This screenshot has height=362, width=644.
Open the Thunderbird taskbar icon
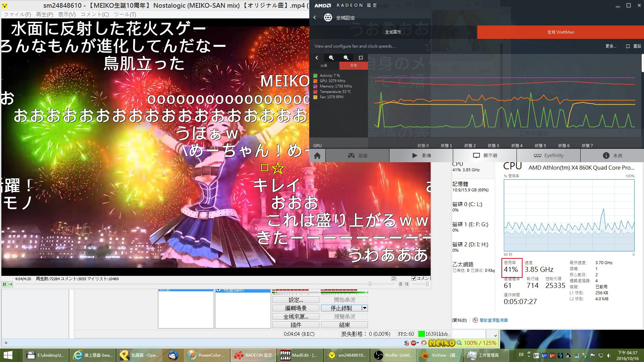tap(173, 355)
